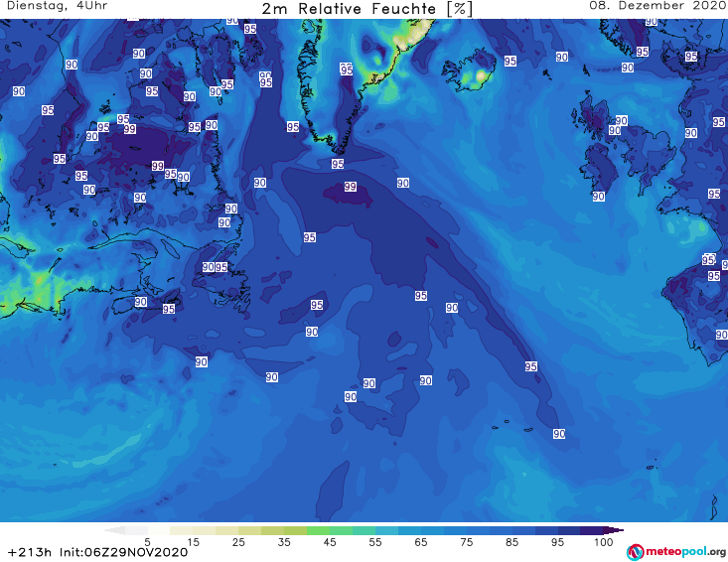Click the Iceland landmass on the map
Image resolution: width=728 pixels, height=562 pixels.
pos(470,70)
